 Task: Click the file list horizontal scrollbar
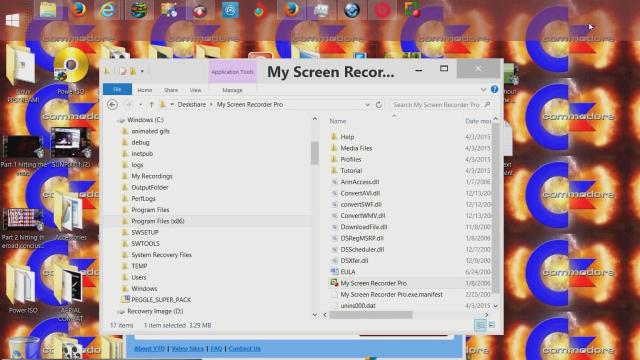click(x=371, y=315)
